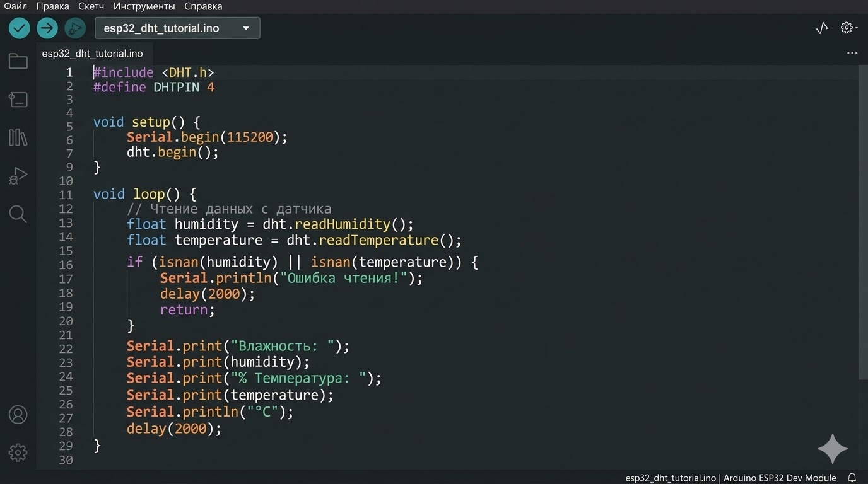Open the gear dropdown arrow near Serial Monitor

tap(855, 30)
